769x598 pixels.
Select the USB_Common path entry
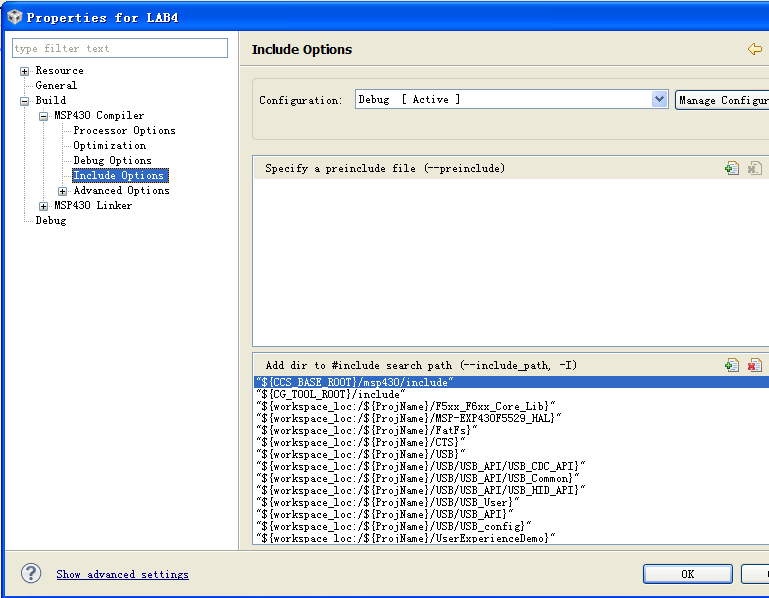(512, 478)
